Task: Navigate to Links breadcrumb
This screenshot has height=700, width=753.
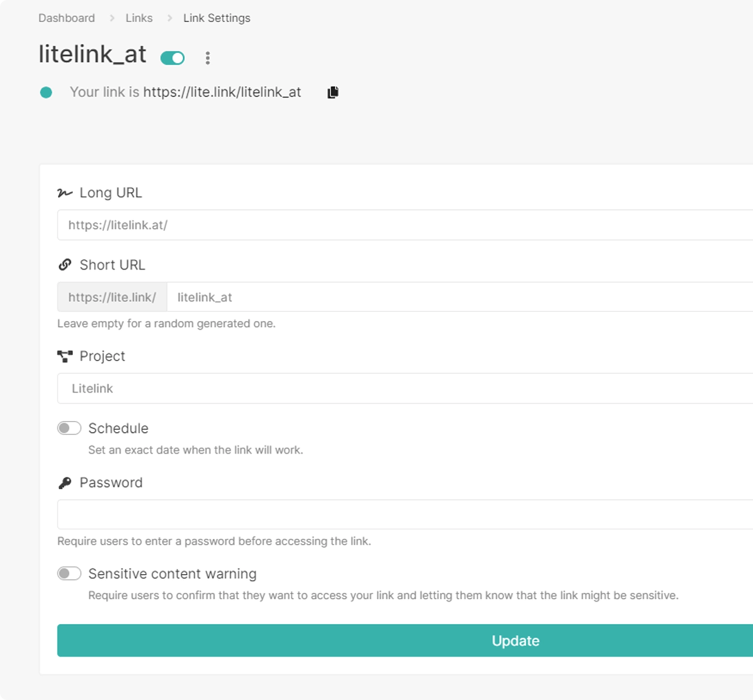Action: [139, 18]
